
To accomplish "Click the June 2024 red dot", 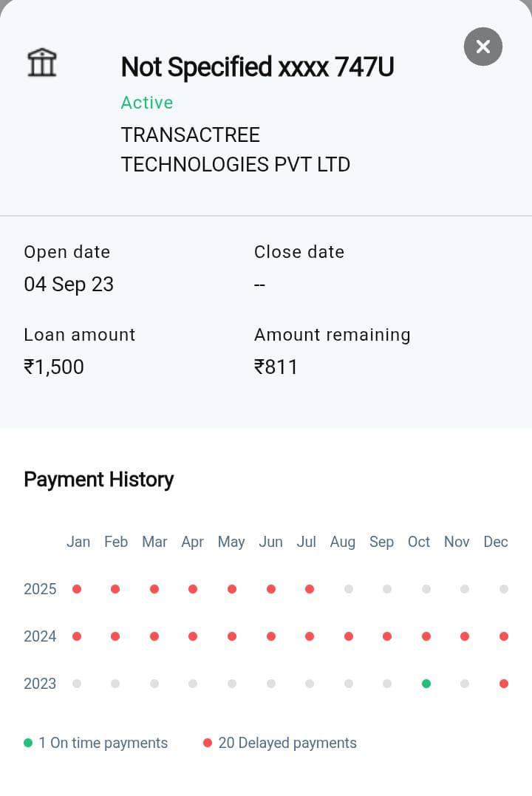I will (x=271, y=636).
